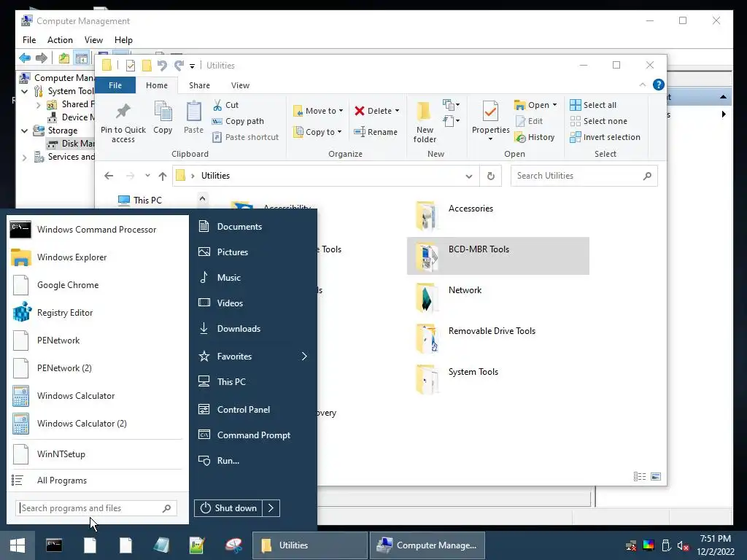Launch Windows Calculator in Start menu

(97, 396)
